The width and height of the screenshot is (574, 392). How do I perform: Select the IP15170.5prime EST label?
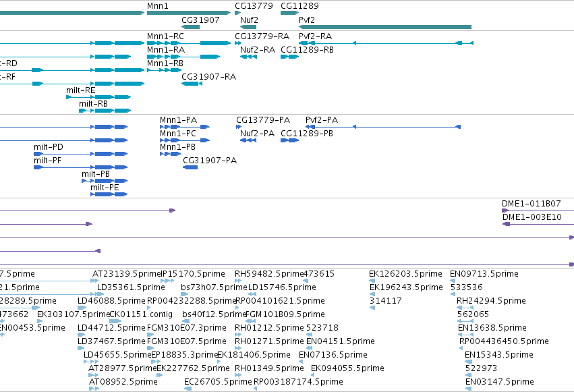(193, 274)
